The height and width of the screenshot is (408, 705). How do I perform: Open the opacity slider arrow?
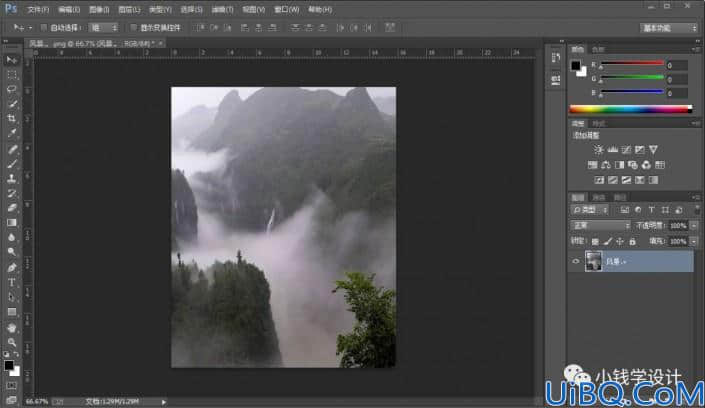pos(694,225)
